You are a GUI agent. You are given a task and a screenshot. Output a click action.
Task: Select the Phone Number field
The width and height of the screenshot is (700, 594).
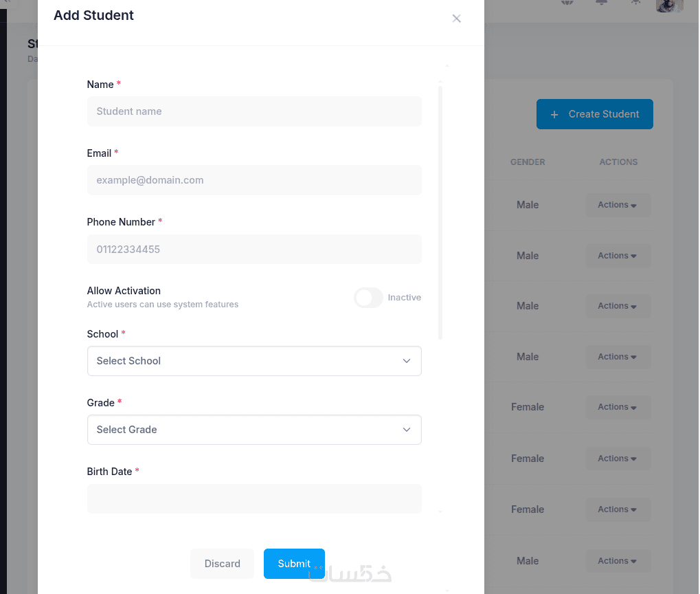coord(254,250)
